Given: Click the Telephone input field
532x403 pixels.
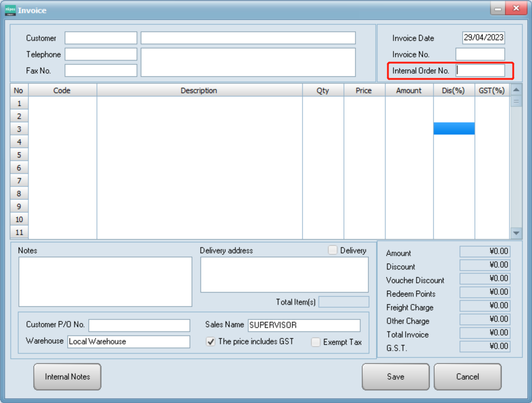Looking at the screenshot, I should pyautogui.click(x=100, y=54).
